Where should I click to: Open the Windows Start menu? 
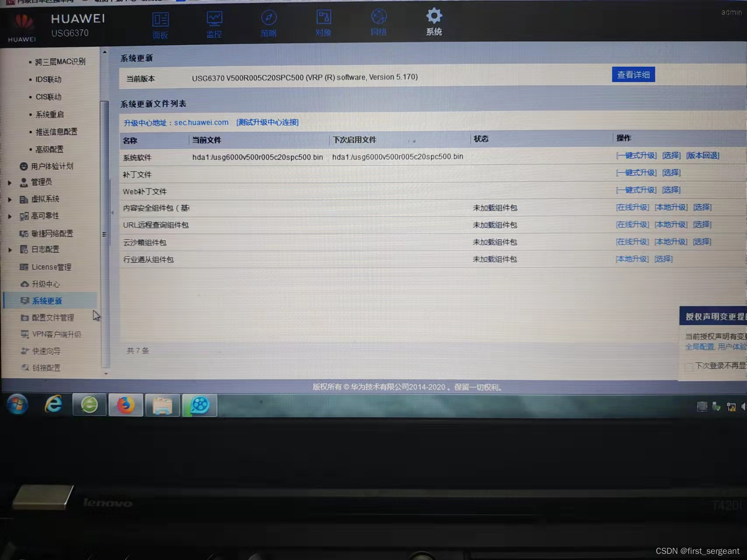18,404
